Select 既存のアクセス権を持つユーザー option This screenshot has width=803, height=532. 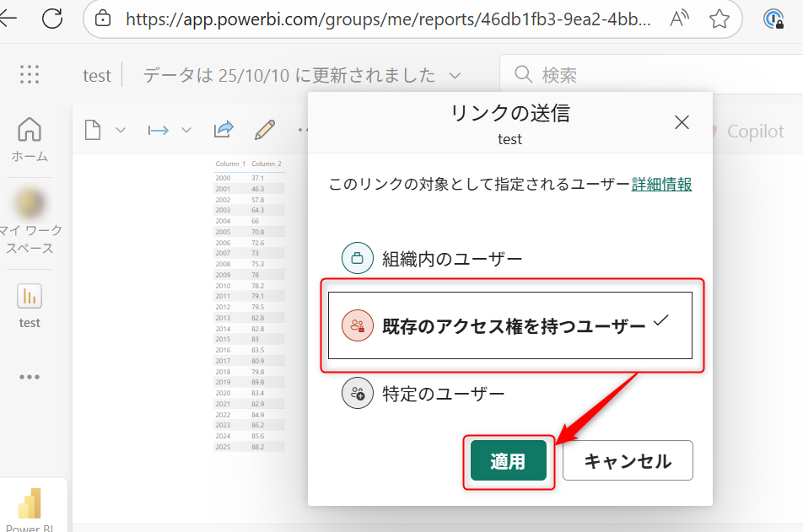point(510,325)
